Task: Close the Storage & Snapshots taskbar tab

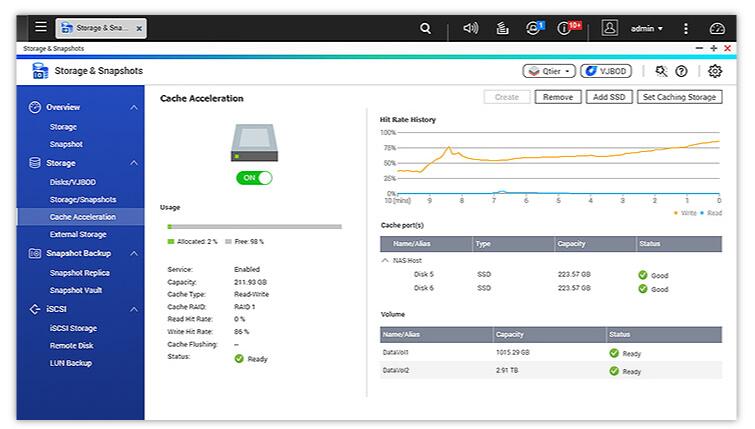Action: point(139,29)
